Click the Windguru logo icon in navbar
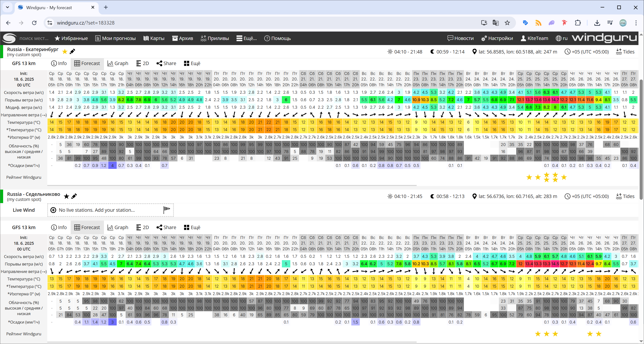Viewport: 644px width, 344px height. click(9, 38)
